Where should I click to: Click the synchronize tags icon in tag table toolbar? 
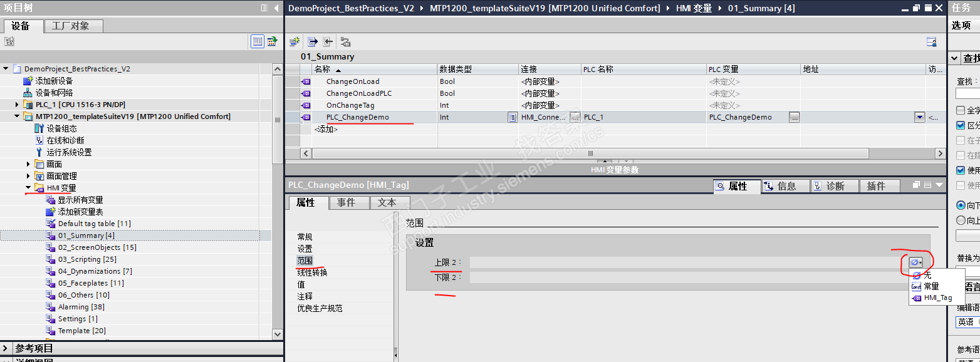pos(345,42)
